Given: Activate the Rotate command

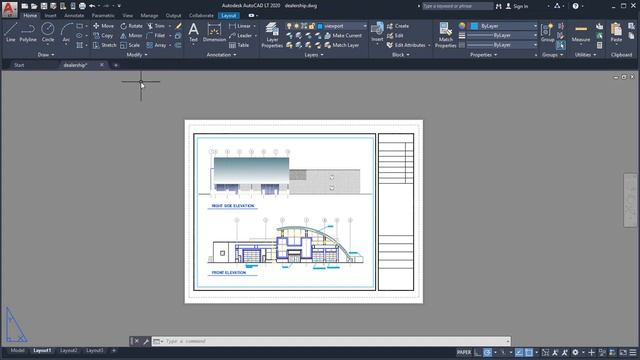Looking at the screenshot, I should tap(131, 26).
